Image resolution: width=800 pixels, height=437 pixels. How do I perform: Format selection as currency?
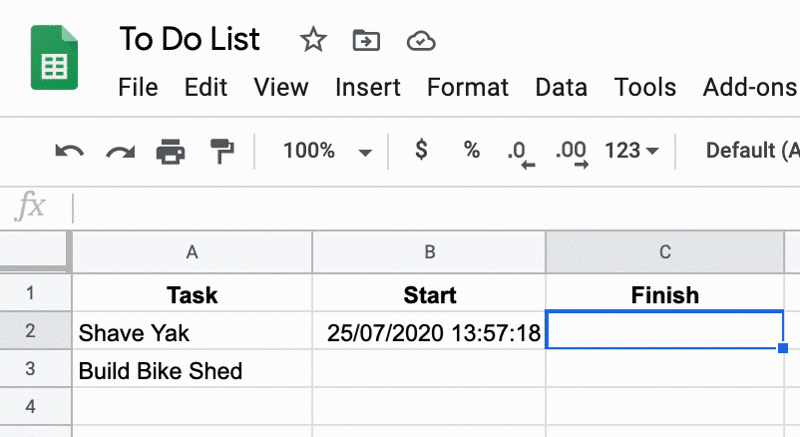(x=421, y=150)
